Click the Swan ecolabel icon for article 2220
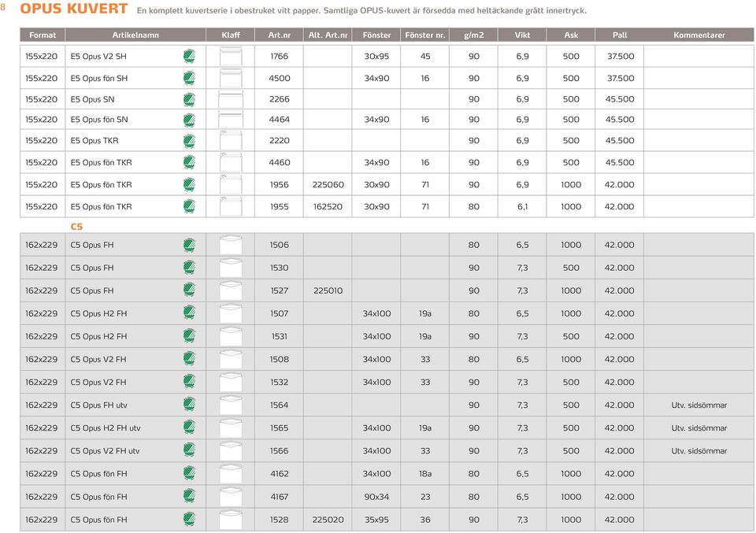756x533 pixels. [x=189, y=141]
